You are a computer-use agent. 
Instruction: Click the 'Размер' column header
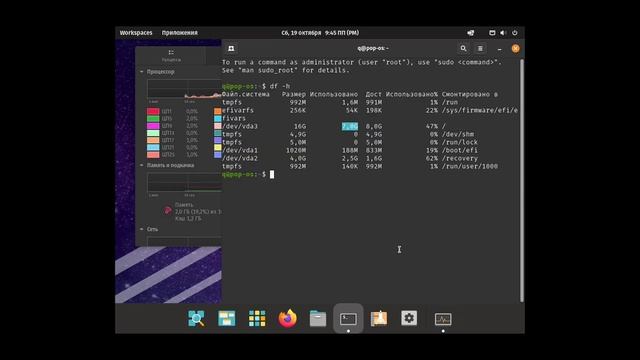pyautogui.click(x=293, y=94)
